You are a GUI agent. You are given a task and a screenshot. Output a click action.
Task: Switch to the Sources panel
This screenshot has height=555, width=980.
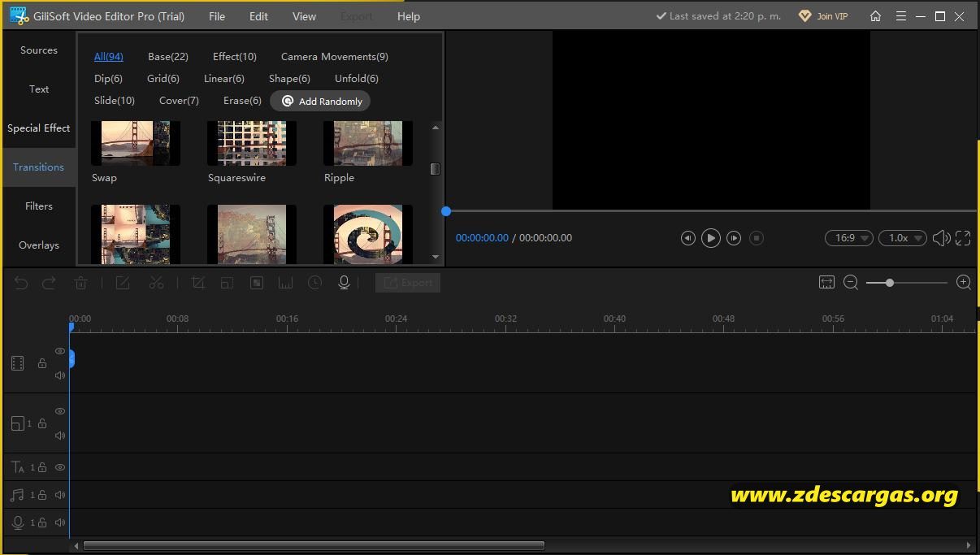click(x=39, y=50)
